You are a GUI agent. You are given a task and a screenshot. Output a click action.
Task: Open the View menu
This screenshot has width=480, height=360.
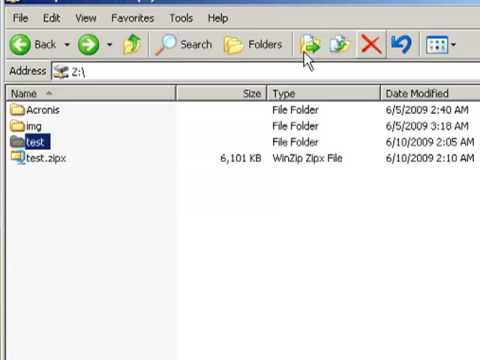86,18
